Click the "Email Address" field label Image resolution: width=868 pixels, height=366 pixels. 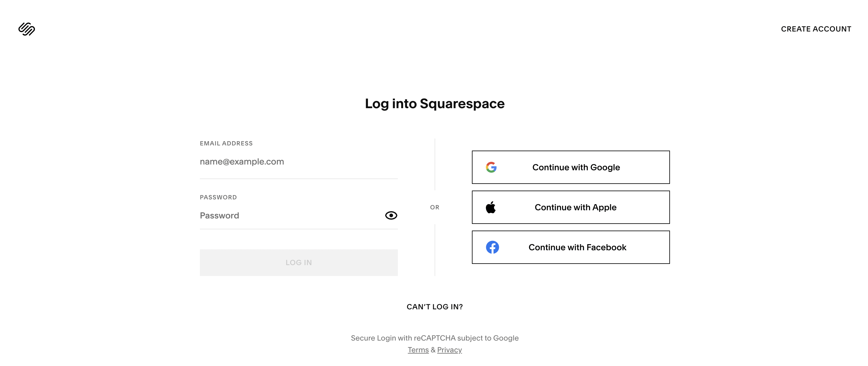point(226,143)
